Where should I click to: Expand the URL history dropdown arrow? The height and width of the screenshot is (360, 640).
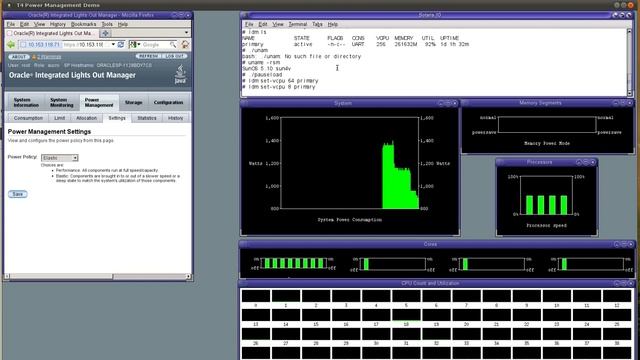coord(113,44)
